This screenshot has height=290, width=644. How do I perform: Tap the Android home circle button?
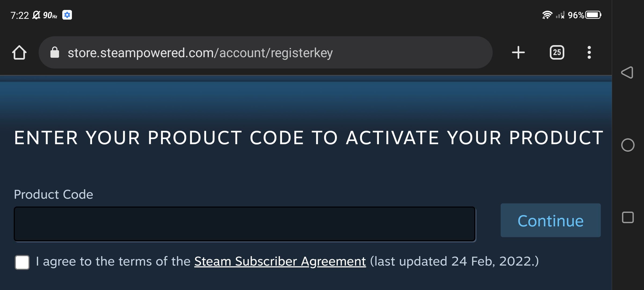tap(628, 145)
